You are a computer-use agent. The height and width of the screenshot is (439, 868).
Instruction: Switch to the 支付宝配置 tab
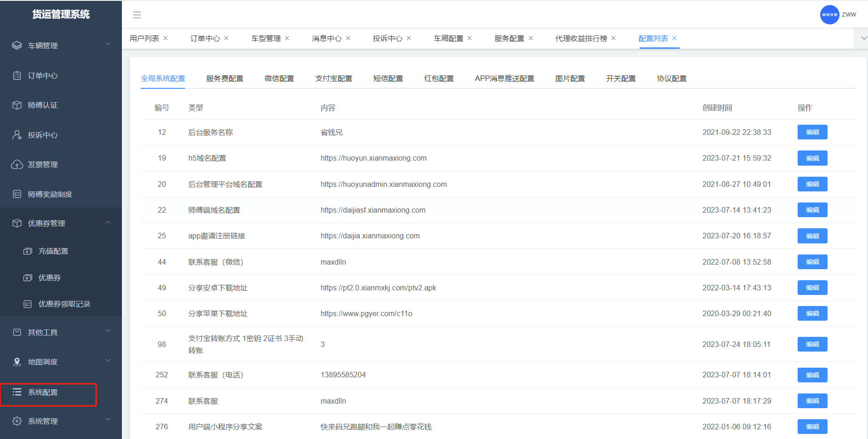coord(333,79)
